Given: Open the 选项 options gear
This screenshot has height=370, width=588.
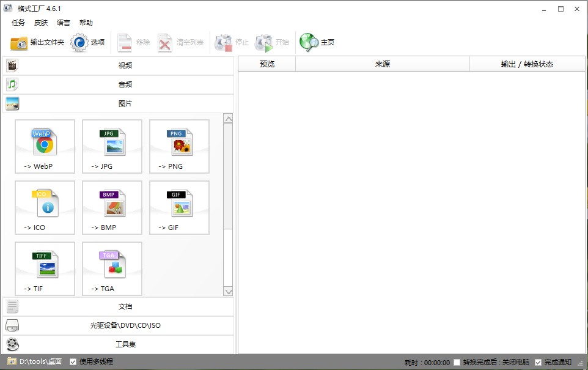Looking at the screenshot, I should (87, 42).
